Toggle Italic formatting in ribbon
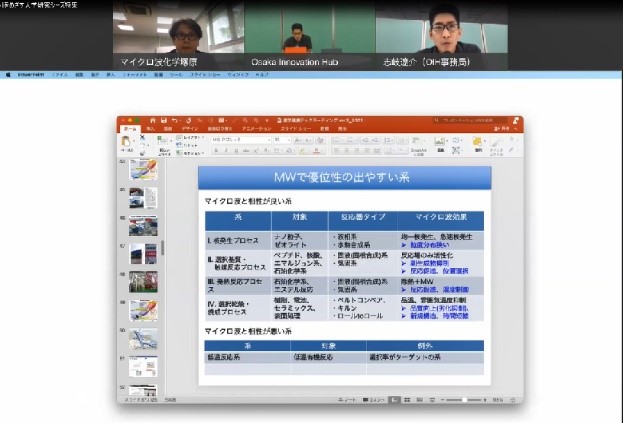The width and height of the screenshot is (623, 423). [224, 150]
